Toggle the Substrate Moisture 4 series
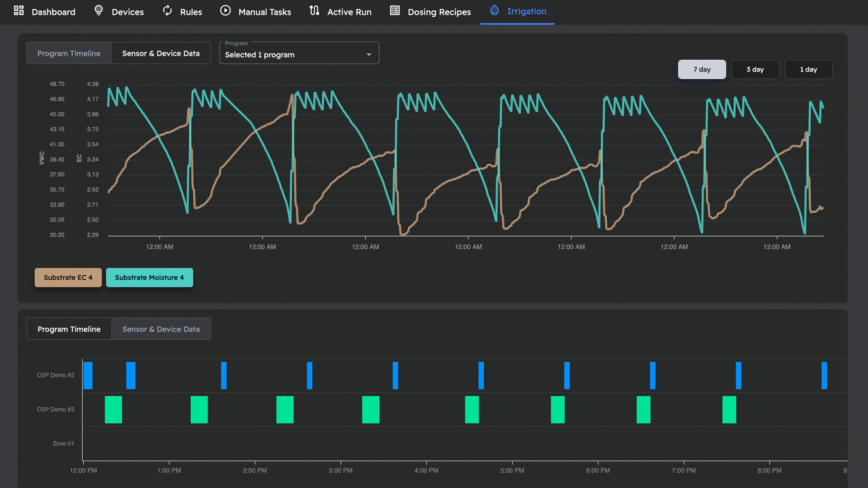Screen dimensions: 868x488 click(149, 277)
